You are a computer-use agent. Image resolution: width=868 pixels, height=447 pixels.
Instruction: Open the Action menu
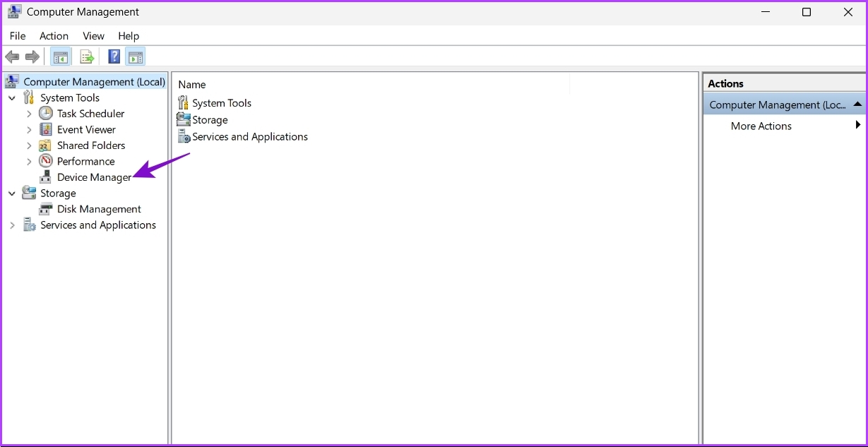coord(54,36)
